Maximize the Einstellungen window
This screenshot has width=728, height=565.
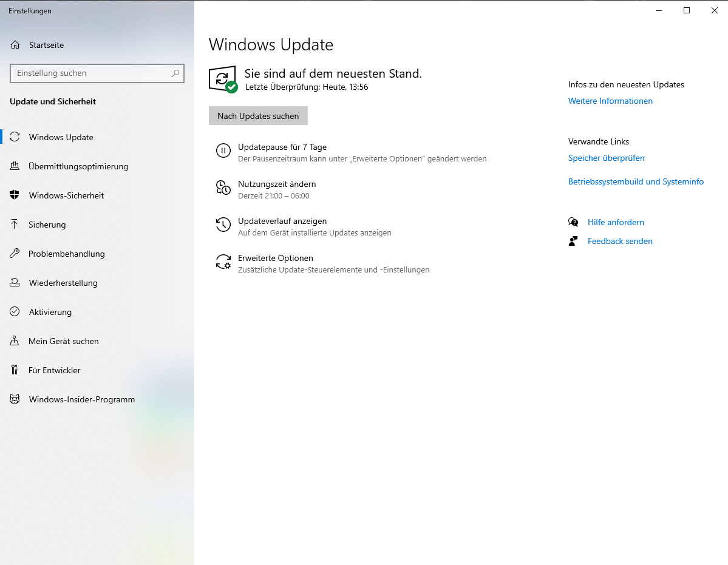[x=687, y=11]
